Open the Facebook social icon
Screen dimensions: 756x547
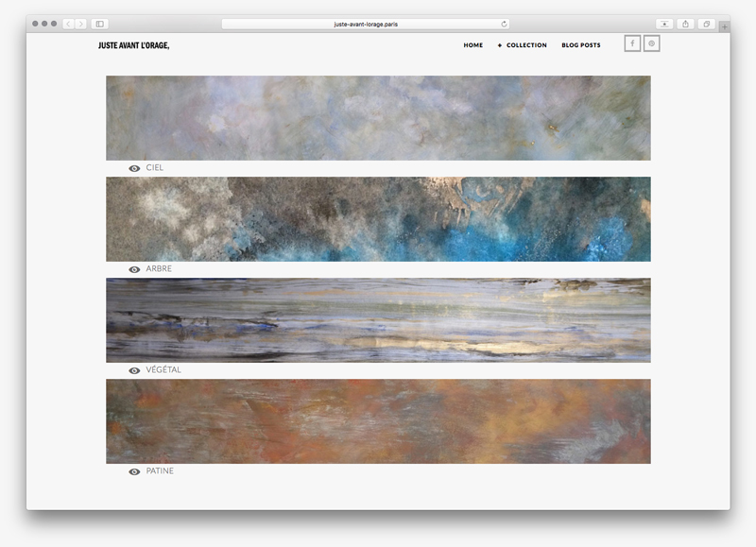pyautogui.click(x=632, y=43)
